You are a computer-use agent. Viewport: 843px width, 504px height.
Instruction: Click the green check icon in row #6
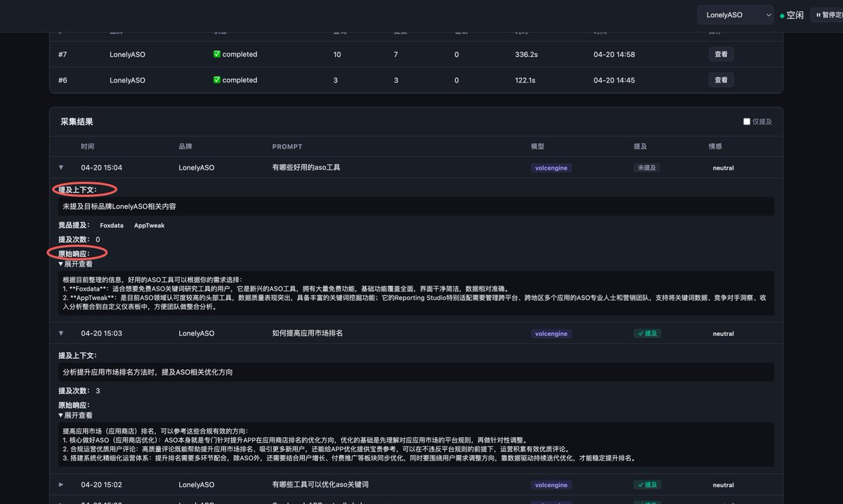217,80
